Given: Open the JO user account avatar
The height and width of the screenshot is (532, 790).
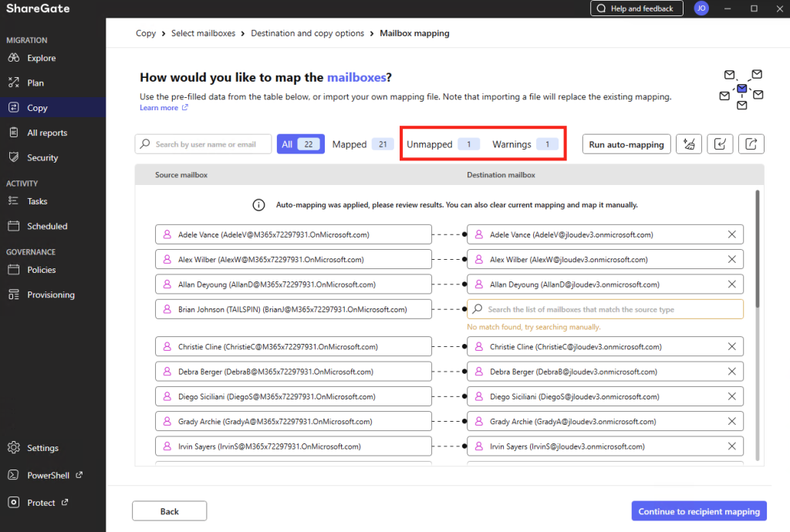Looking at the screenshot, I should (701, 8).
